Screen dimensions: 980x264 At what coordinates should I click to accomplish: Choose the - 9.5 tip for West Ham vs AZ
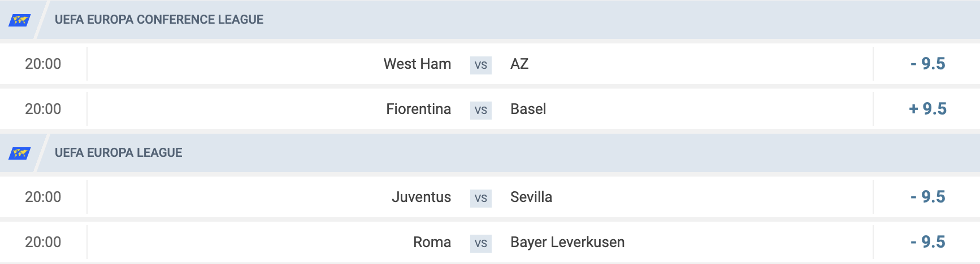point(927,64)
